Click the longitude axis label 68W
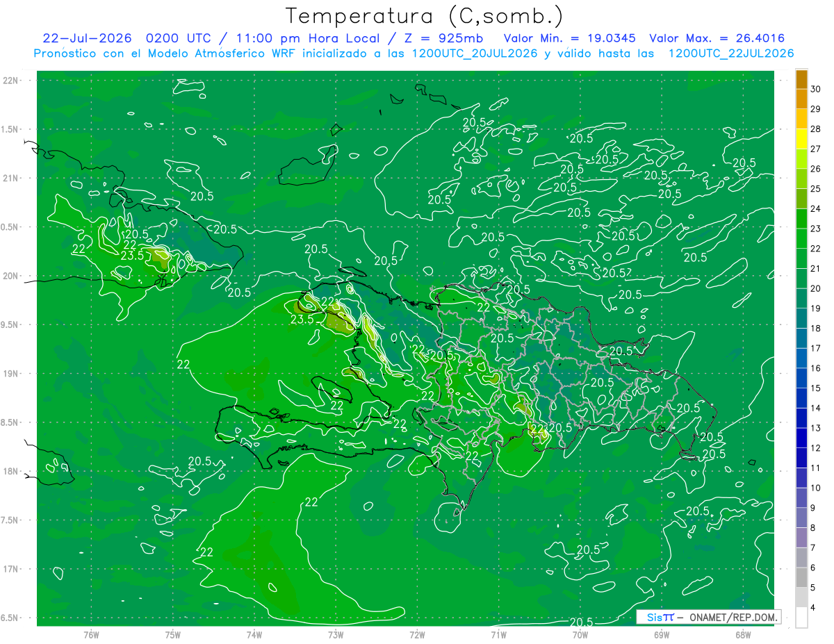Viewport: 834px width, 644px height. pos(743,635)
